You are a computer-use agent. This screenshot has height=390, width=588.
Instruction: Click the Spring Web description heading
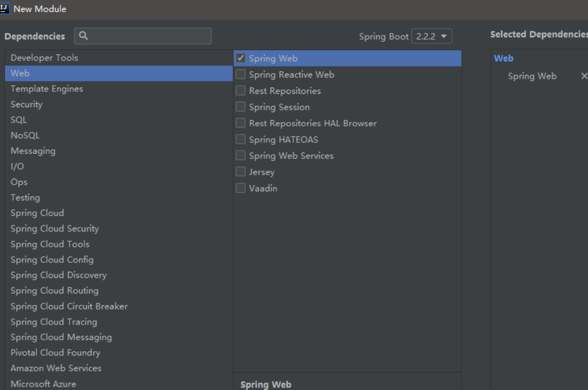tap(266, 384)
